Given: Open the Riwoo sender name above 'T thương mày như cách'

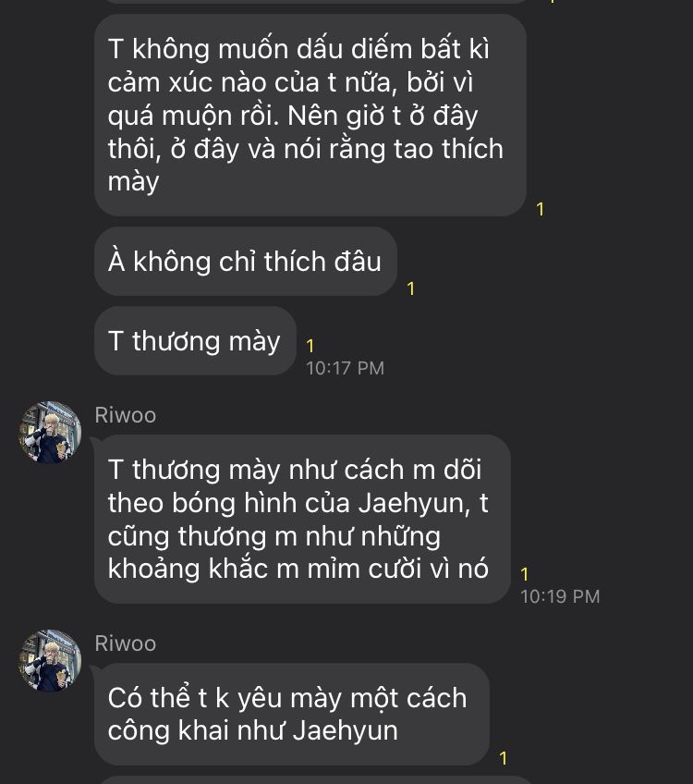Looking at the screenshot, I should (126, 415).
